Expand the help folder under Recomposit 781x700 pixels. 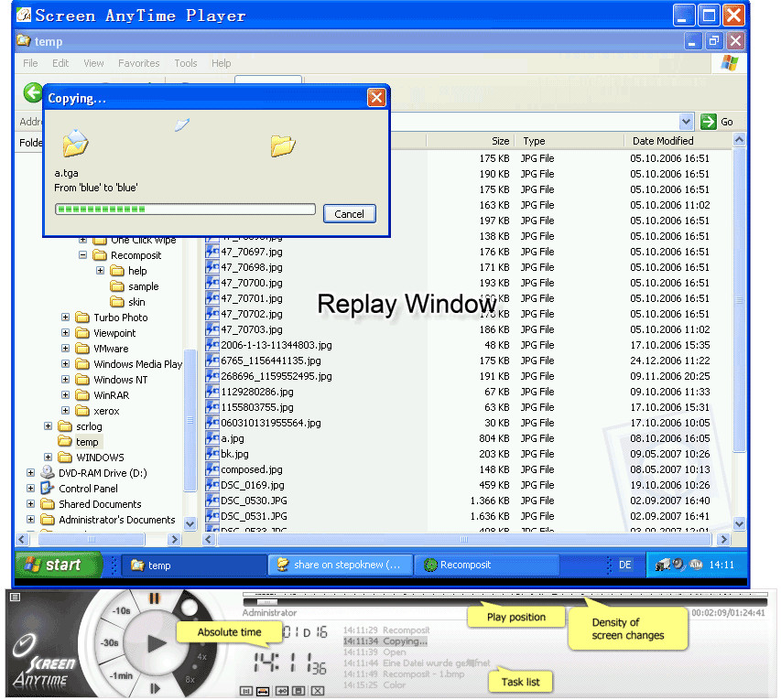click(x=100, y=270)
